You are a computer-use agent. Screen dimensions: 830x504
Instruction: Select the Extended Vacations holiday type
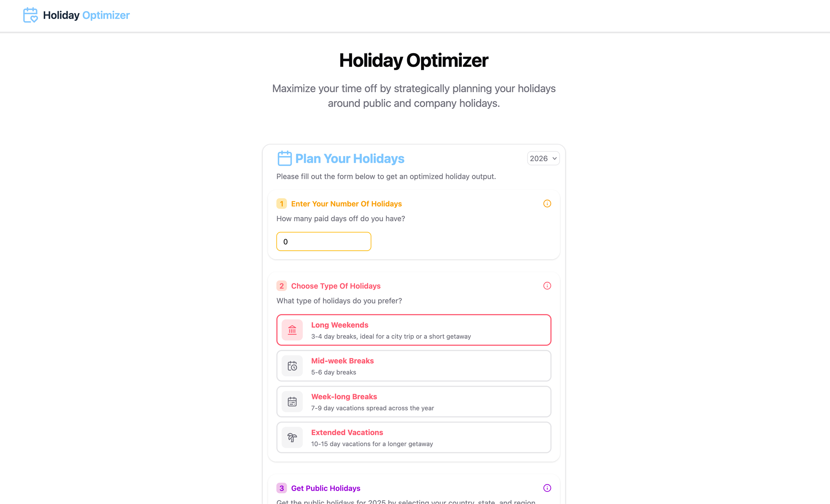coord(413,437)
